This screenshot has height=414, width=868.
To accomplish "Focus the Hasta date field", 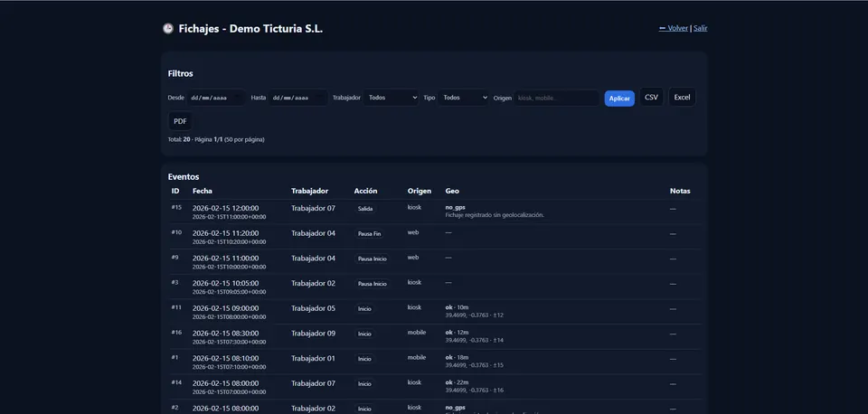I will click(298, 98).
